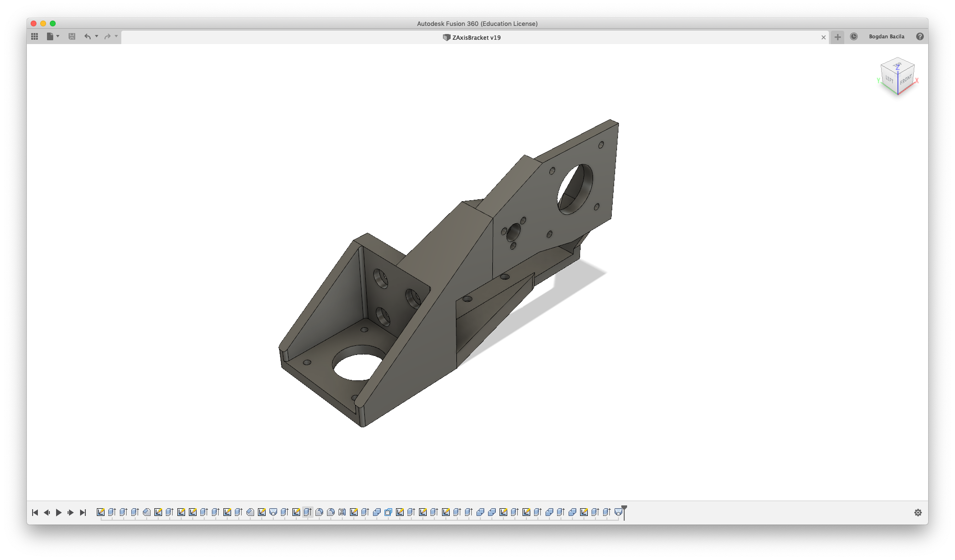Select the first hole feature in timeline
This screenshot has width=955, height=560.
pos(273,512)
